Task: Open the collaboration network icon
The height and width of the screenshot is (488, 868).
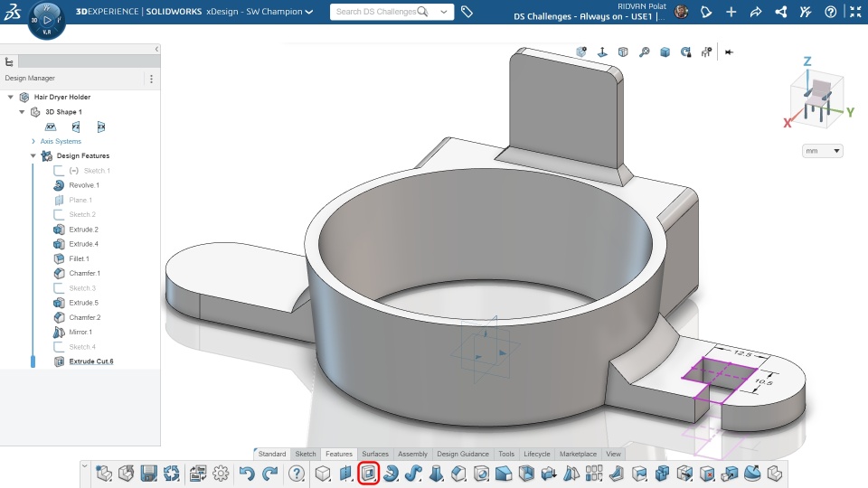Action: (780, 12)
